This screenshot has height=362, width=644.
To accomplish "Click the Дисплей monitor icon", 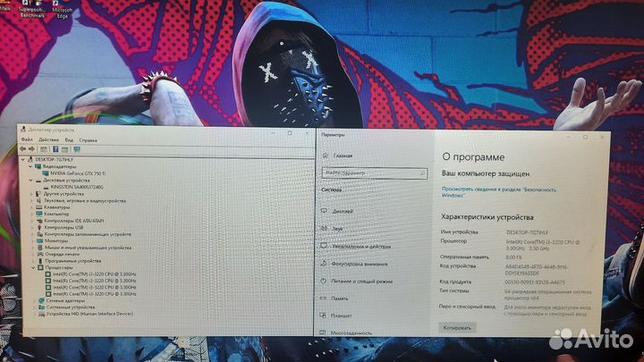I will (x=324, y=211).
